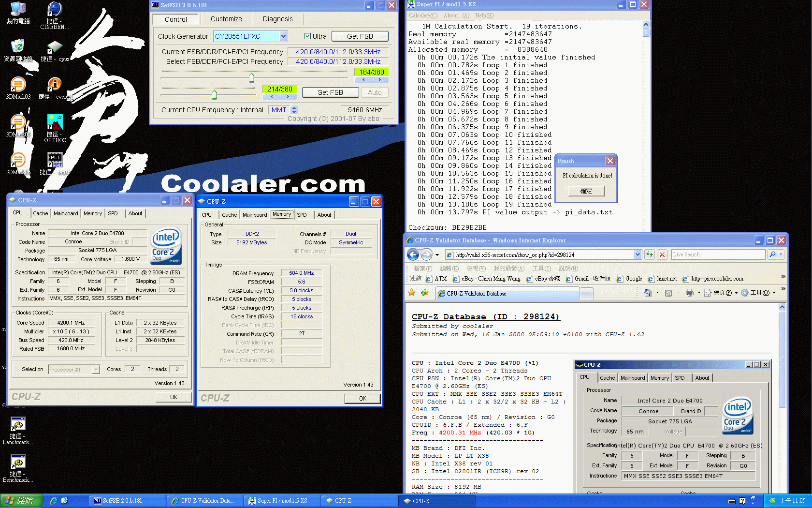Viewport: 812px width, 508px height.
Task: Click scroll up arrow in Super PI window
Action: coord(646,24)
